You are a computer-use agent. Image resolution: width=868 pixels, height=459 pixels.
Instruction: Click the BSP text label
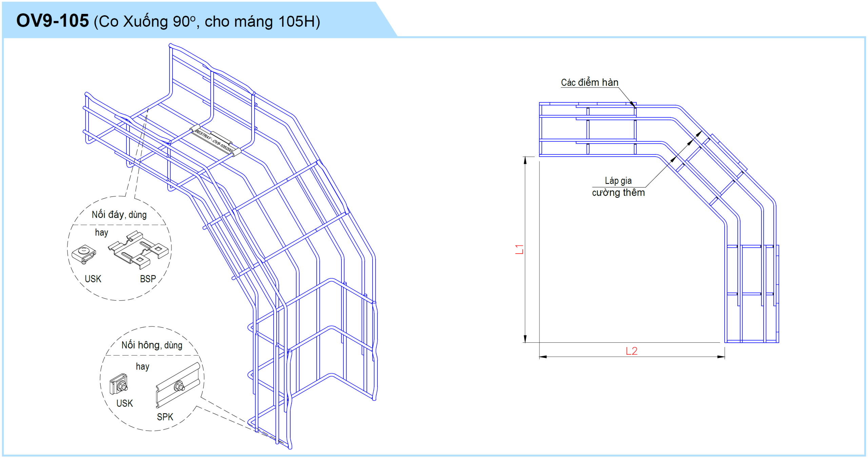coord(148,279)
